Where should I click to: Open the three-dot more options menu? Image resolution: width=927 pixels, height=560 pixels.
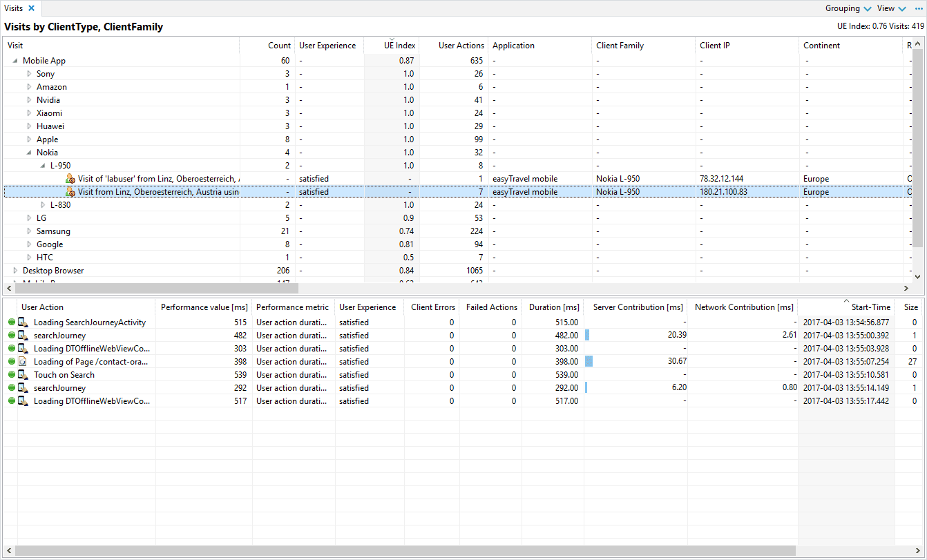pos(919,8)
